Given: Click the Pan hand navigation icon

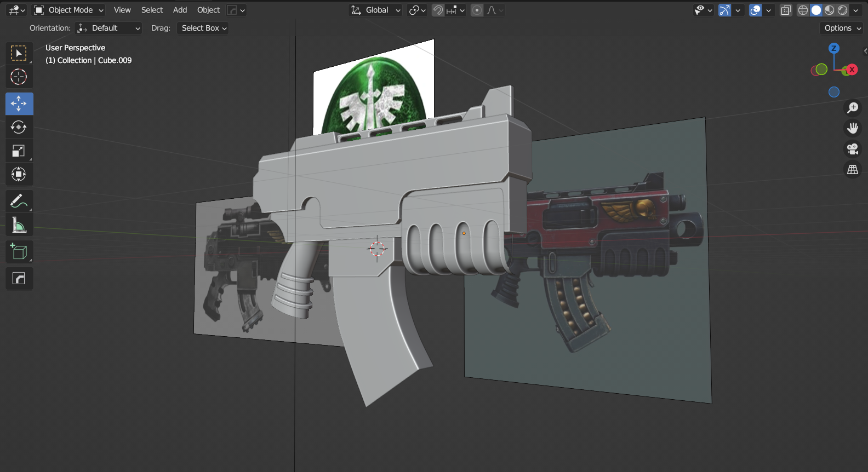Looking at the screenshot, I should pos(853,128).
